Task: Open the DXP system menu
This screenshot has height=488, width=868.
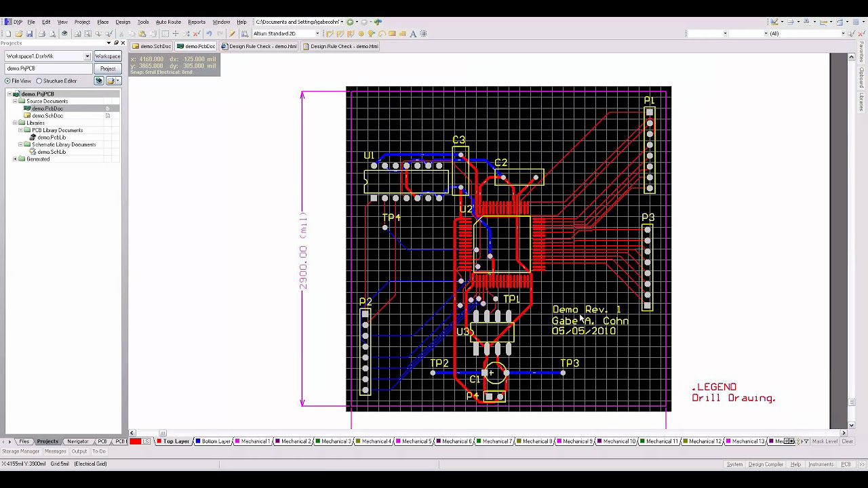Action: coord(14,22)
